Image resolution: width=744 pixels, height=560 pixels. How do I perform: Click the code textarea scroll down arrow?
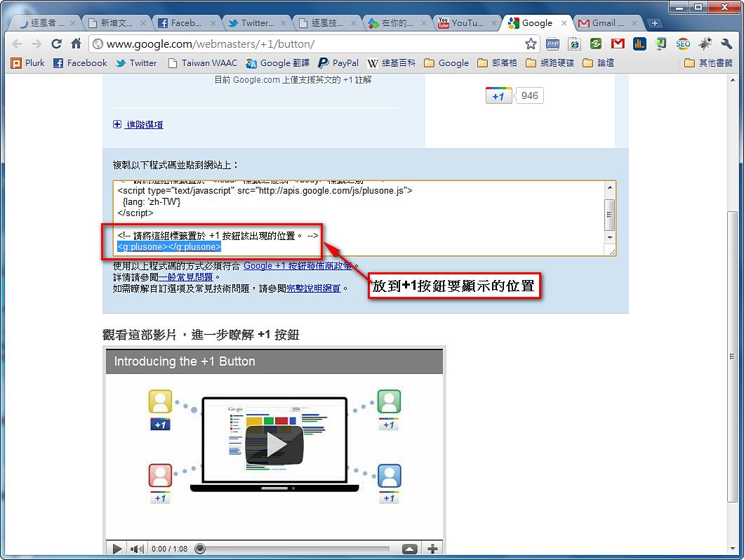click(x=610, y=238)
